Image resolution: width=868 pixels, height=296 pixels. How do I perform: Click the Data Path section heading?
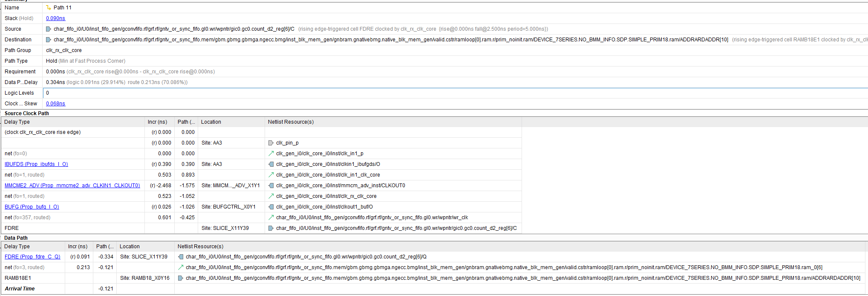pyautogui.click(x=16, y=238)
